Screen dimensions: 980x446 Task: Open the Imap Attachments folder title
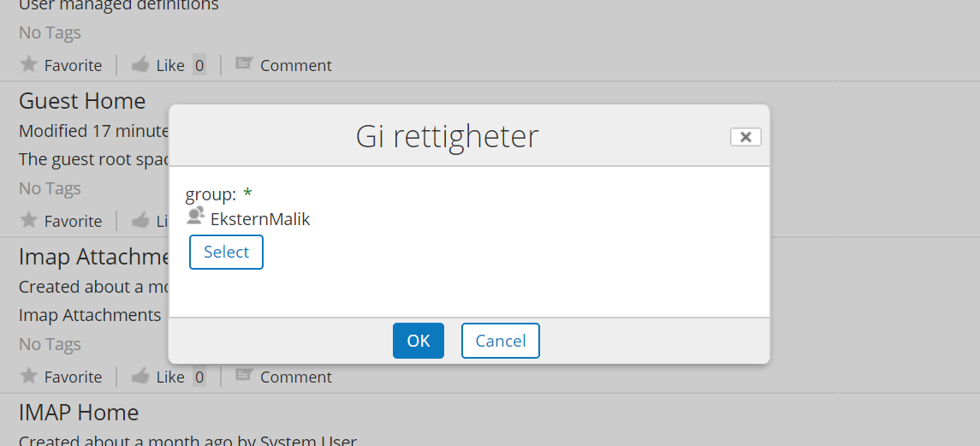(x=94, y=257)
